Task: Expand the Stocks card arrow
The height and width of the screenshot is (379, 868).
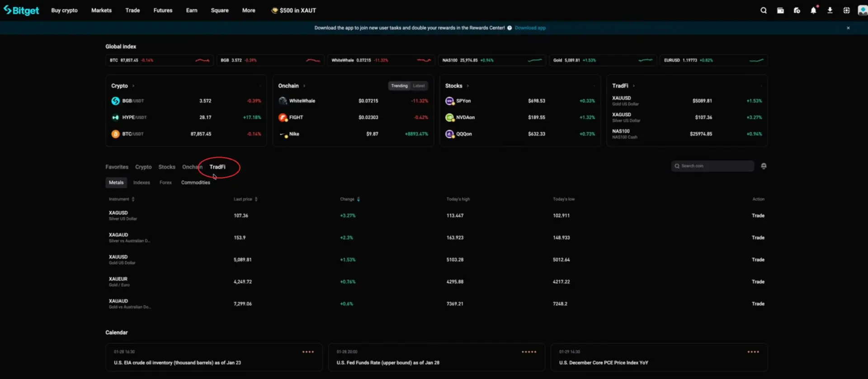Action: point(468,86)
